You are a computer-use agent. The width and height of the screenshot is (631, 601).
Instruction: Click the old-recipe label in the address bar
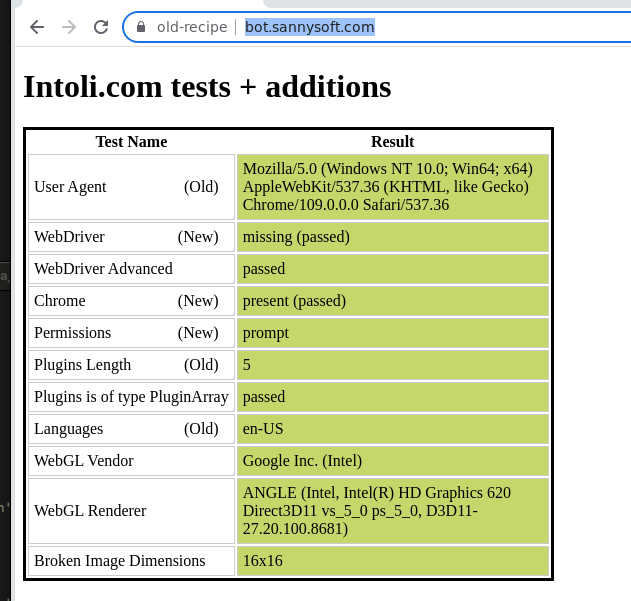(x=192, y=27)
